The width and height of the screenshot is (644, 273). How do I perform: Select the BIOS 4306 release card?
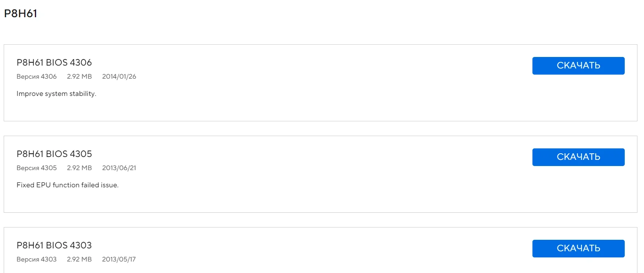tap(320, 107)
